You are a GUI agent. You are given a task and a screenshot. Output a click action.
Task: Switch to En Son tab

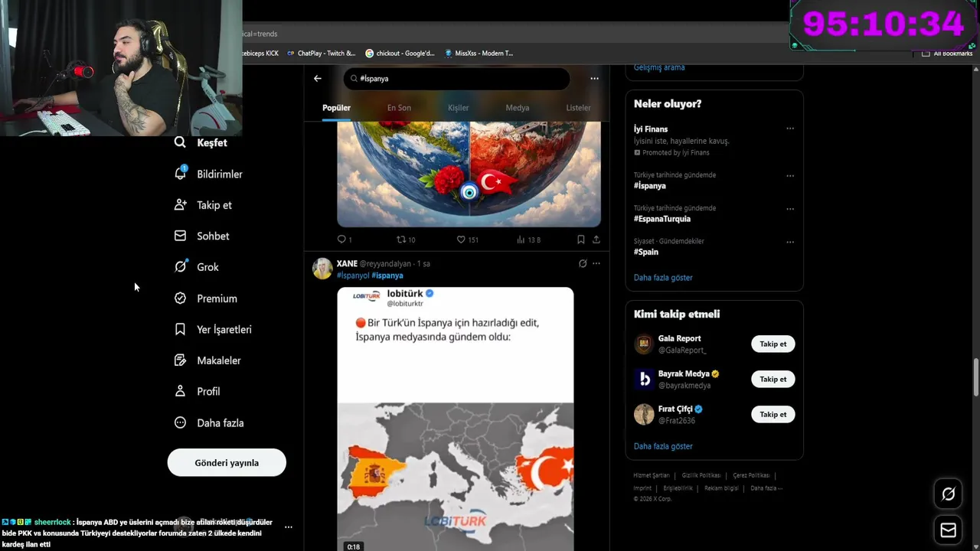coord(399,108)
